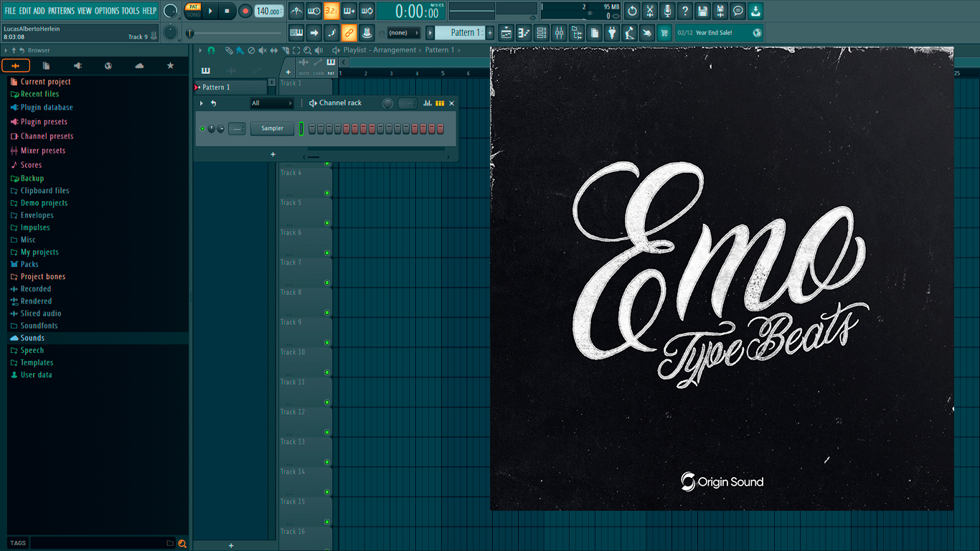Select the mute tool in Playlist toolbar
Screen dimensions: 980x551
[263, 50]
